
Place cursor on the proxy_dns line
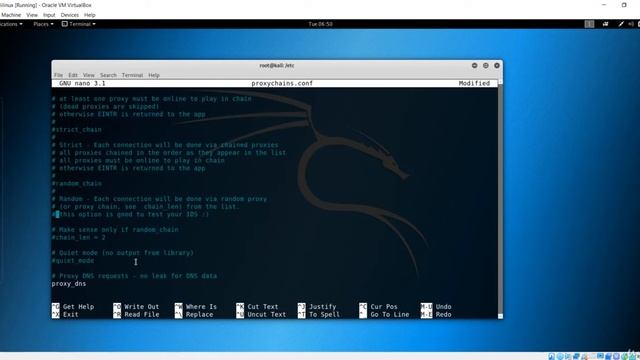pyautogui.click(x=69, y=284)
